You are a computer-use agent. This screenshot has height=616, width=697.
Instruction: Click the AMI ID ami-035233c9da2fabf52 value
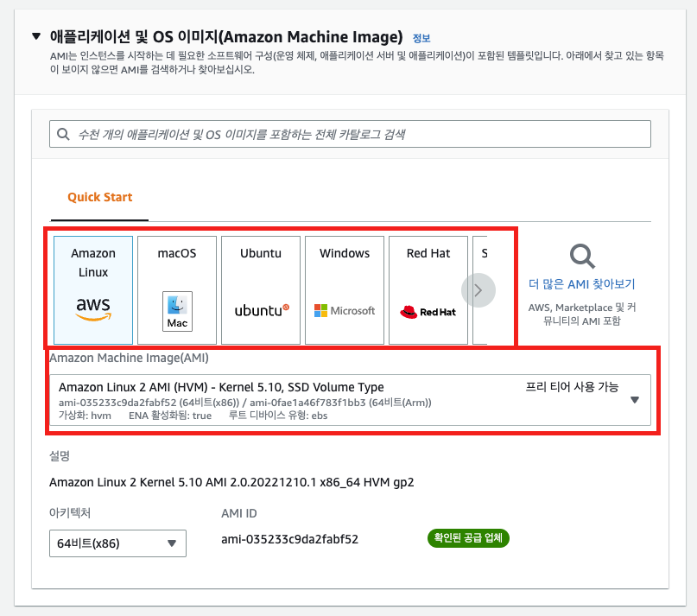[x=290, y=539]
